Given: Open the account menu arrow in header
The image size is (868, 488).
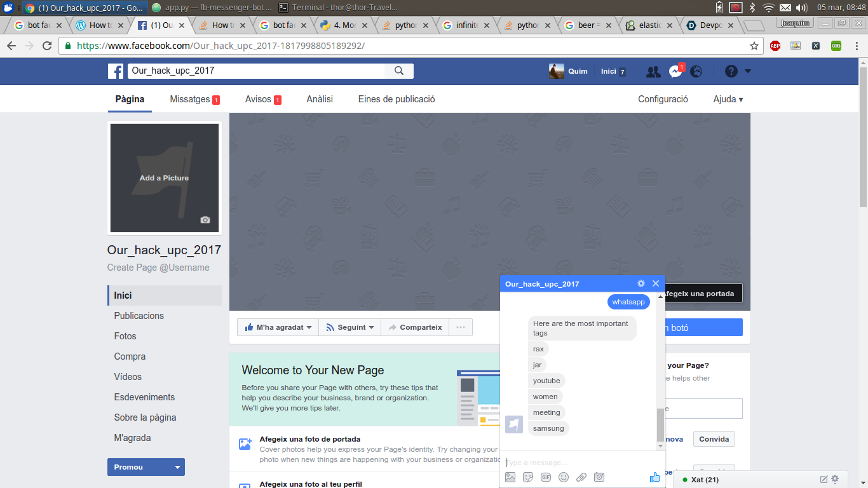Looking at the screenshot, I should [x=748, y=71].
